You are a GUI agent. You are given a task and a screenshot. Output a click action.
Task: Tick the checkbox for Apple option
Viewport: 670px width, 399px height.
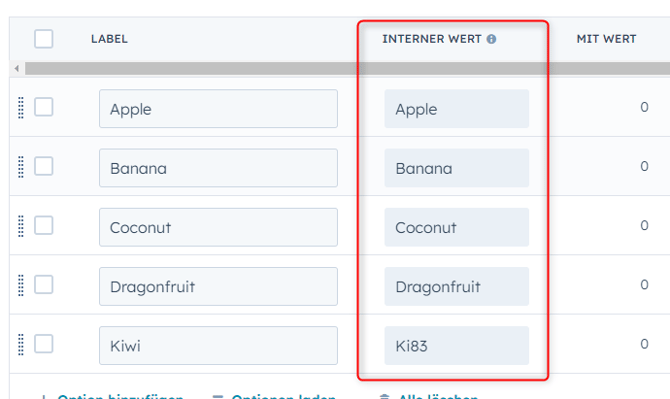tap(44, 107)
